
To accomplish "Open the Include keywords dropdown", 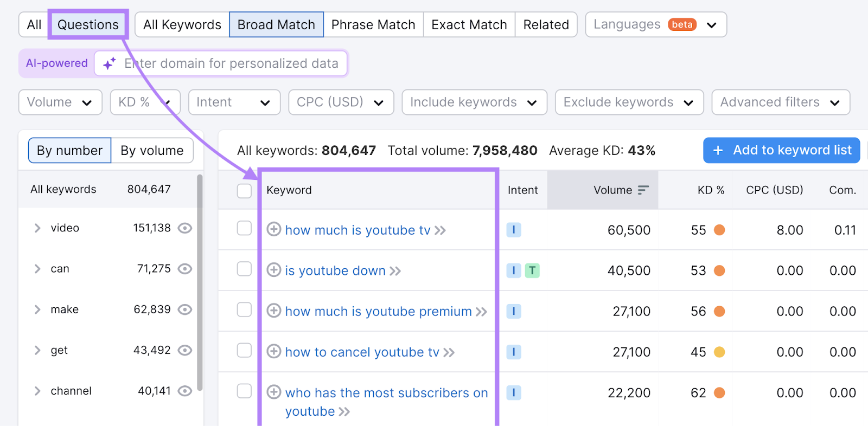I will [x=474, y=102].
